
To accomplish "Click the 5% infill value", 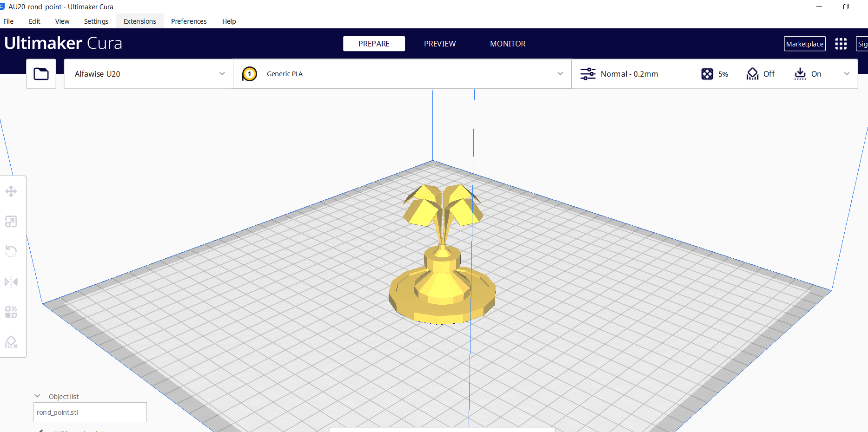I will 723,74.
